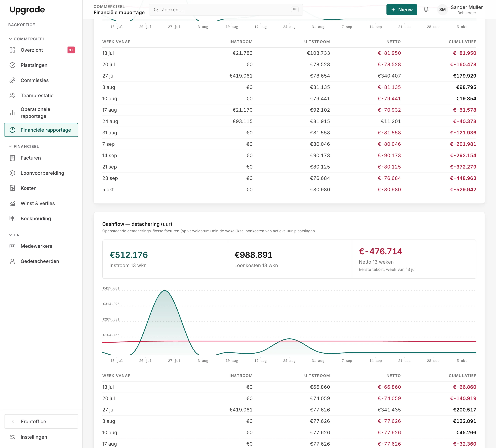Click the Winst & verlies chart icon
This screenshot has height=448, width=496.
pyautogui.click(x=12, y=203)
